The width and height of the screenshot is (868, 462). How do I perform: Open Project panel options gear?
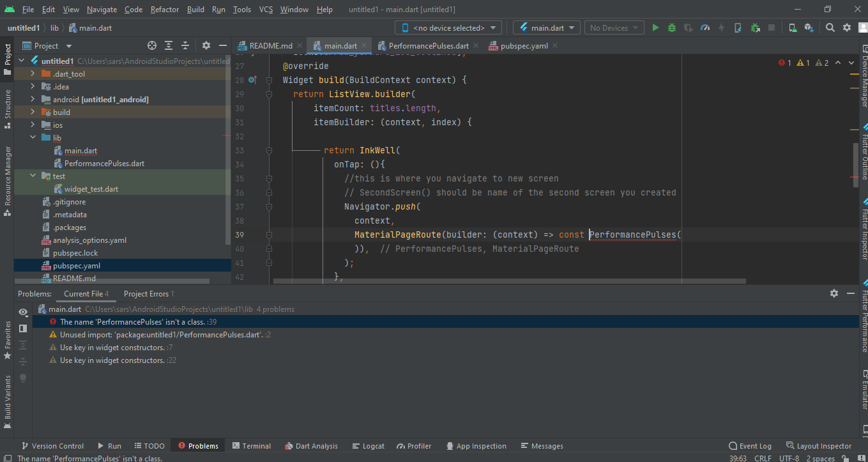pos(206,45)
